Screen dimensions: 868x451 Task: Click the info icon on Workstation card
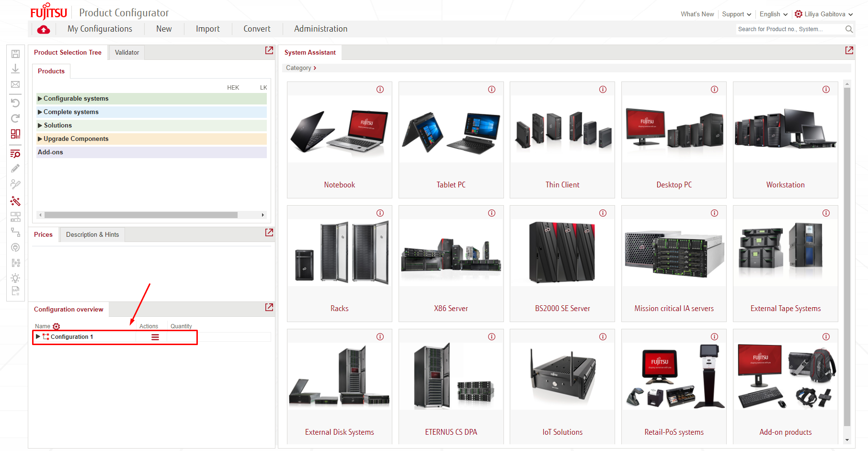[x=826, y=90]
